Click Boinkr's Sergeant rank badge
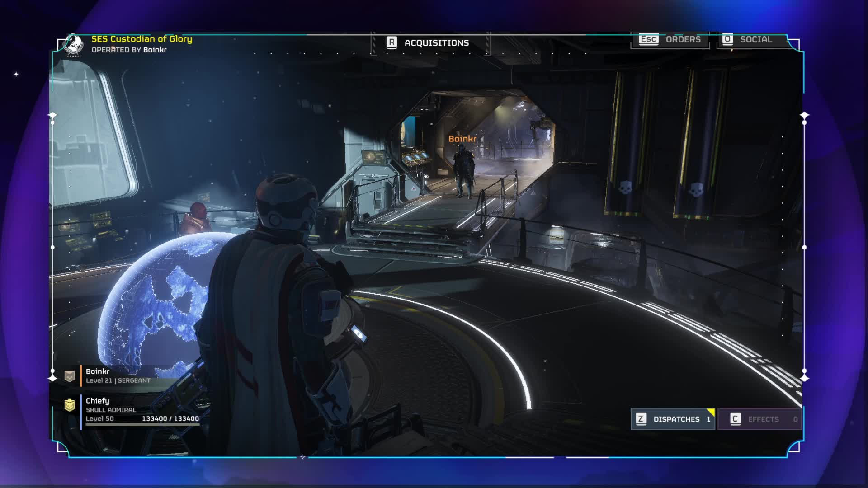Image resolution: width=868 pixels, height=488 pixels. 69,376
